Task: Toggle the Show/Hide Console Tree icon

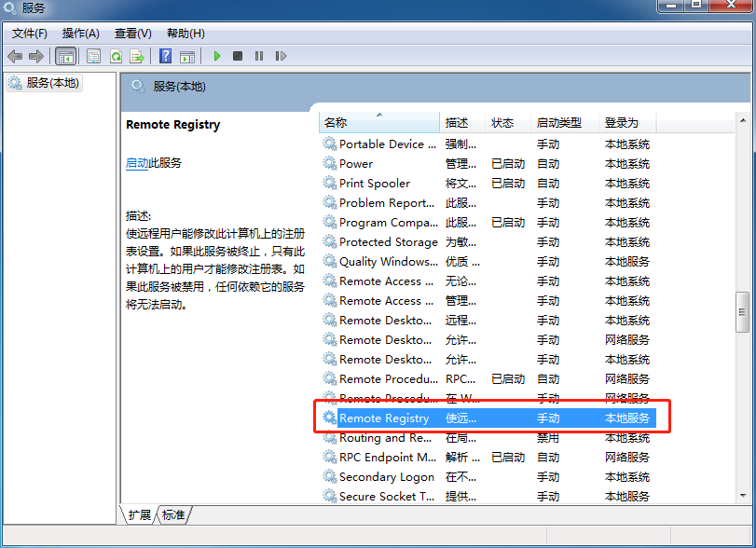Action: tap(66, 57)
